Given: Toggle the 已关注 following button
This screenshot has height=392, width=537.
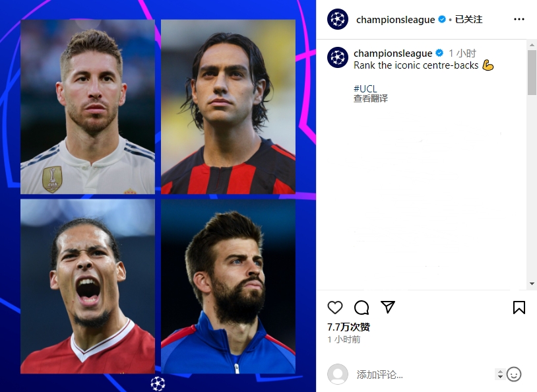Looking at the screenshot, I should click(468, 19).
